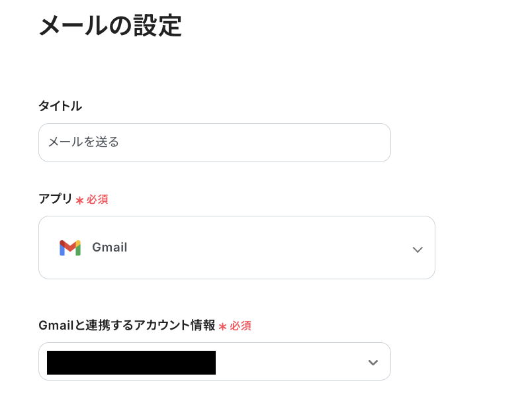Image resolution: width=532 pixels, height=413 pixels.
Task: Click the redacted account value
Action: tap(131, 363)
